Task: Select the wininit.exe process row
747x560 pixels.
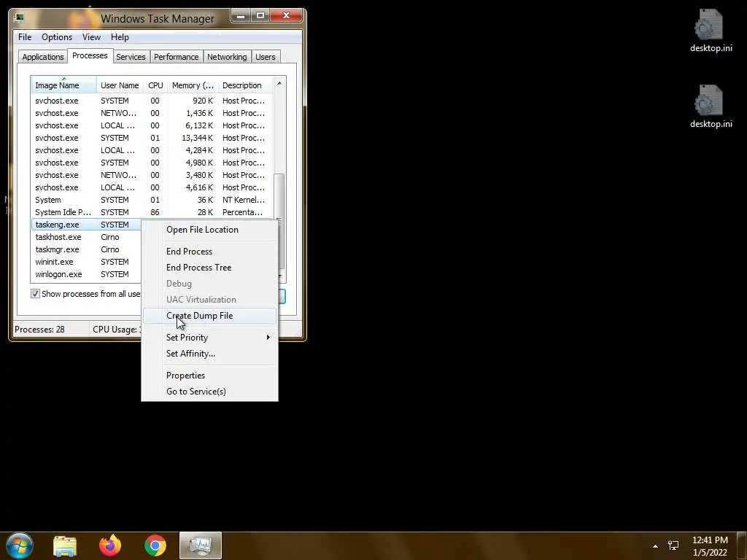Action: [88, 262]
